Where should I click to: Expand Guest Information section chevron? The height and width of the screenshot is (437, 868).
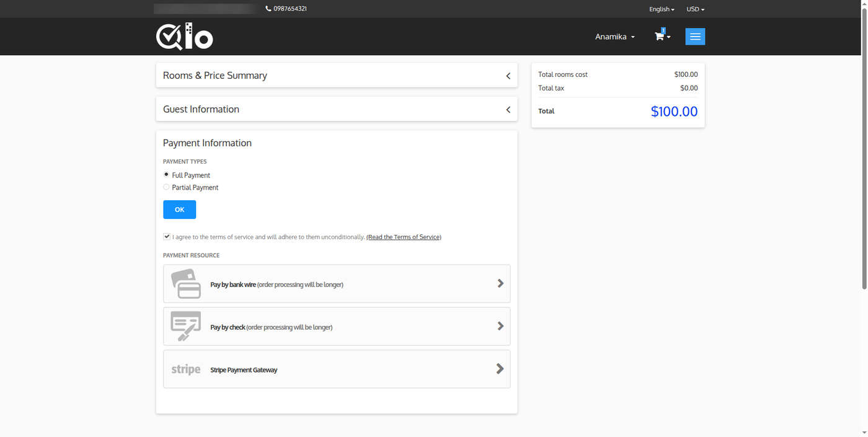pos(508,110)
